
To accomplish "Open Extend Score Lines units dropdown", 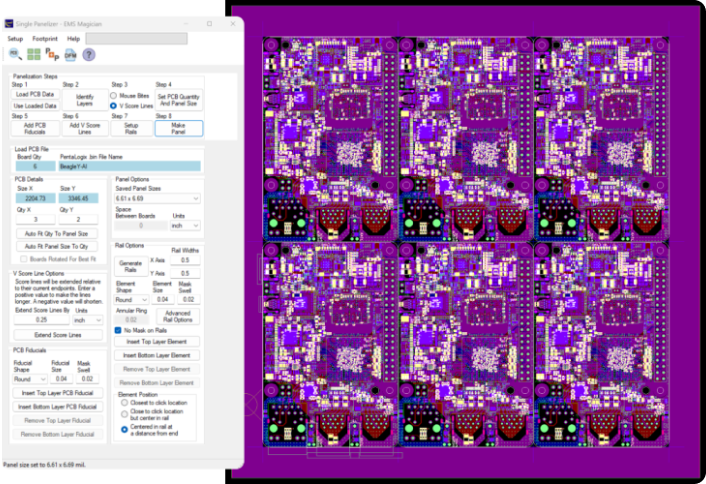I will click(x=87, y=320).
